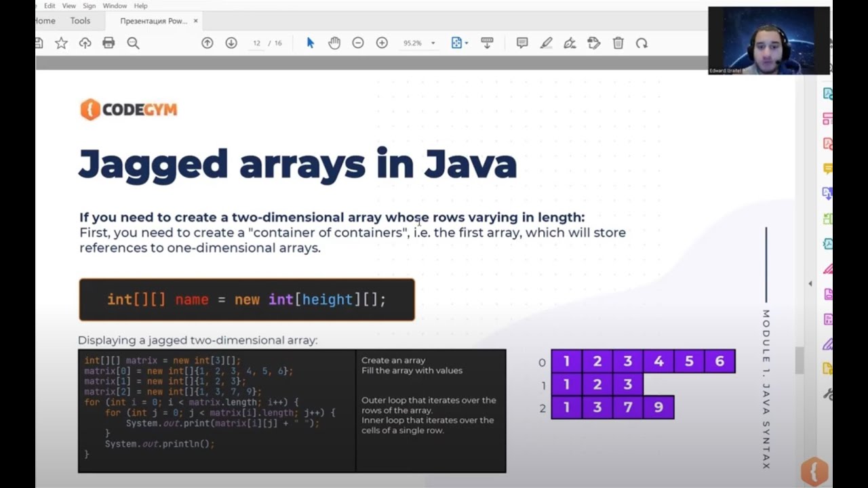Click text "Outer loop that iterates over the"
Image resolution: width=868 pixels, height=488 pixels.
[429, 400]
